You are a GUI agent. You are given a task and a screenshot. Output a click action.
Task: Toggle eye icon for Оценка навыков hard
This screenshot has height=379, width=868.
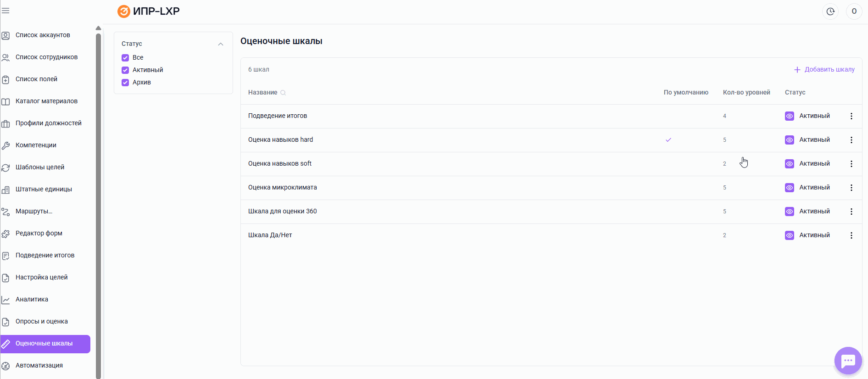pos(790,140)
